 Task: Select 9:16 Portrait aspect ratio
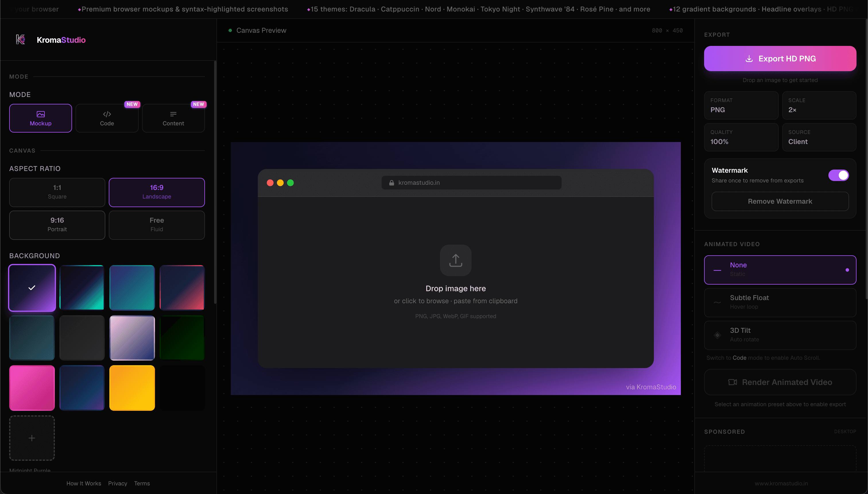57,225
